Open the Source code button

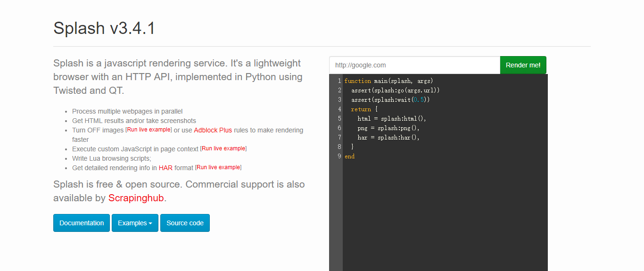pos(185,223)
